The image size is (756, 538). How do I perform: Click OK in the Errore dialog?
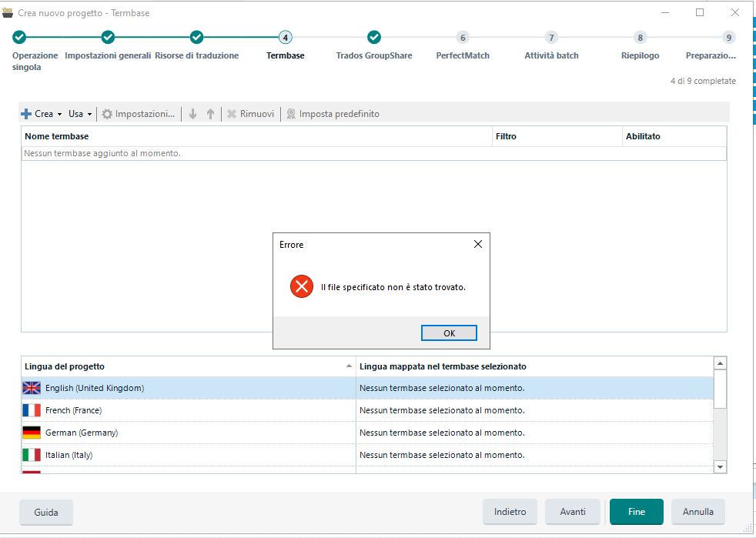pos(449,333)
